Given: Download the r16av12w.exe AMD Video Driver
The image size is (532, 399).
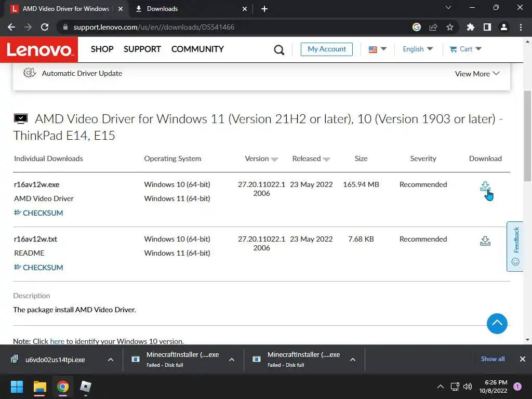Looking at the screenshot, I should (485, 187).
